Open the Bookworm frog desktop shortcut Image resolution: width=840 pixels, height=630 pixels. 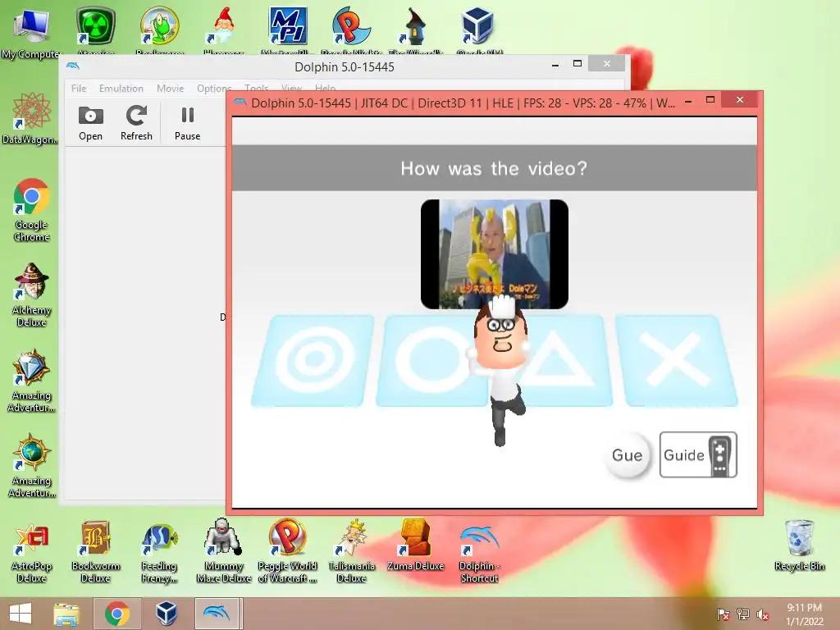tap(160, 30)
